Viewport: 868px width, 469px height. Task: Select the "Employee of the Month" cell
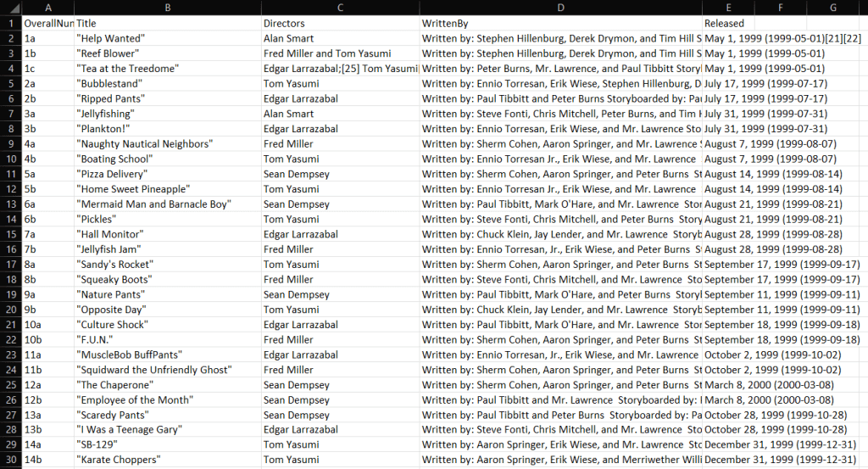[x=168, y=399]
